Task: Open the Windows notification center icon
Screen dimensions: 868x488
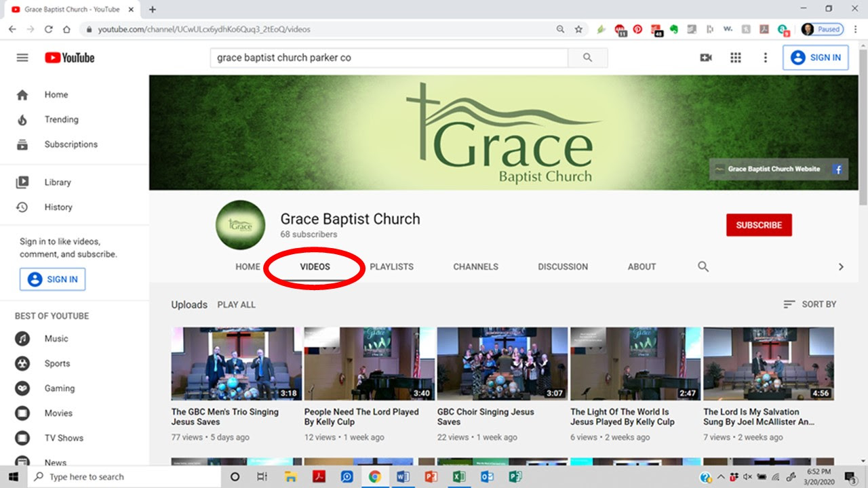Action: (x=850, y=476)
